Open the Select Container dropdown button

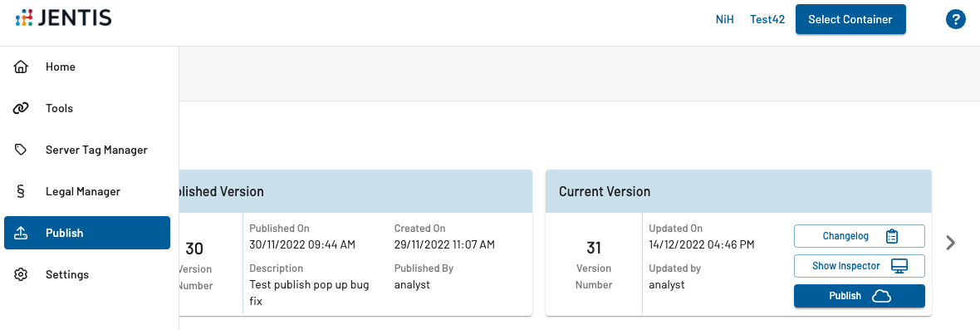point(850,19)
